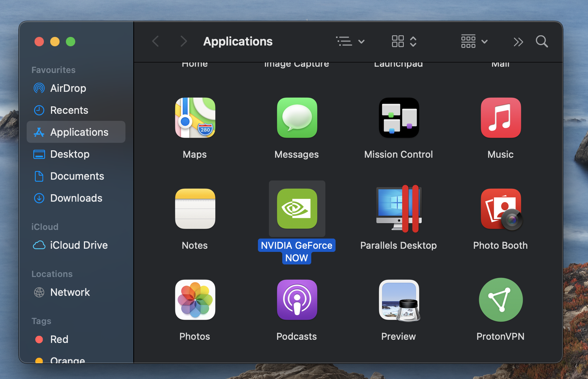Viewport: 588px width, 379px height.
Task: Maximize the Finder window with green button
Action: click(x=71, y=42)
